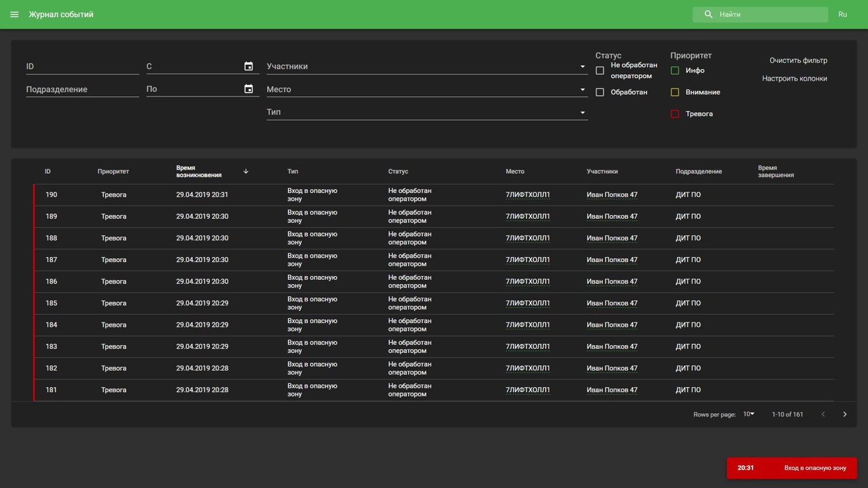Open calendar picker for the С date field
Image resolution: width=868 pixels, height=488 pixels.
(x=249, y=66)
